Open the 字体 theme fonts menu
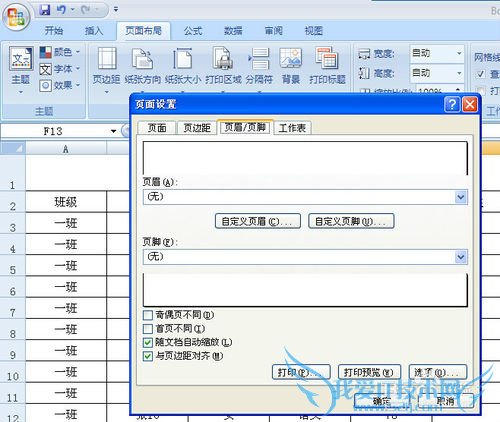Image resolution: width=500 pixels, height=422 pixels. pos(60,69)
